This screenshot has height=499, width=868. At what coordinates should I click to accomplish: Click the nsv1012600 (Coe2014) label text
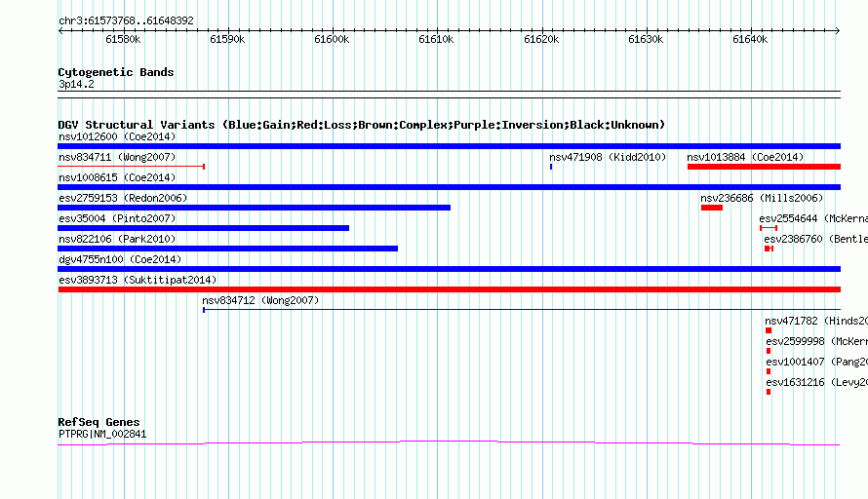(117, 136)
